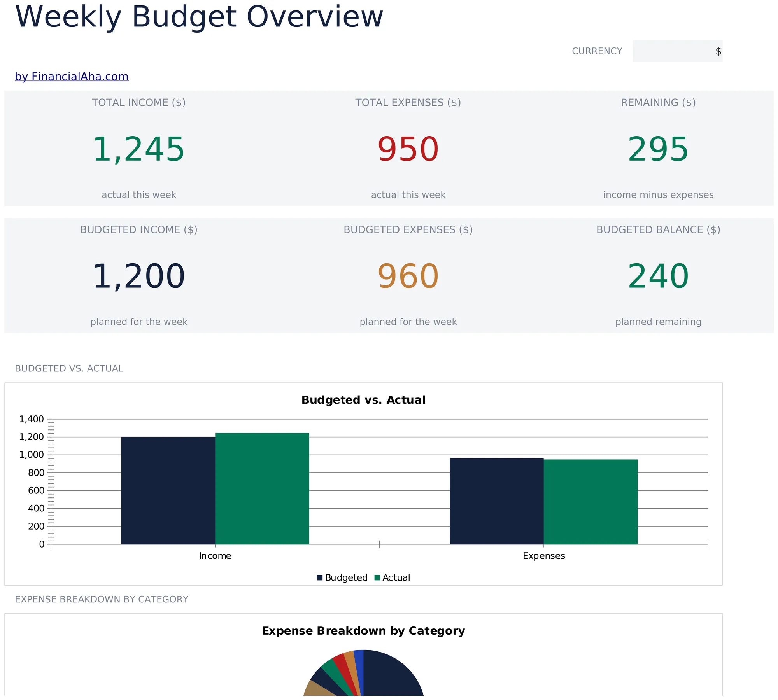
Task: Click EXPENSE BREAKDOWN BY CATEGORY section label
Action: pyautogui.click(x=102, y=599)
